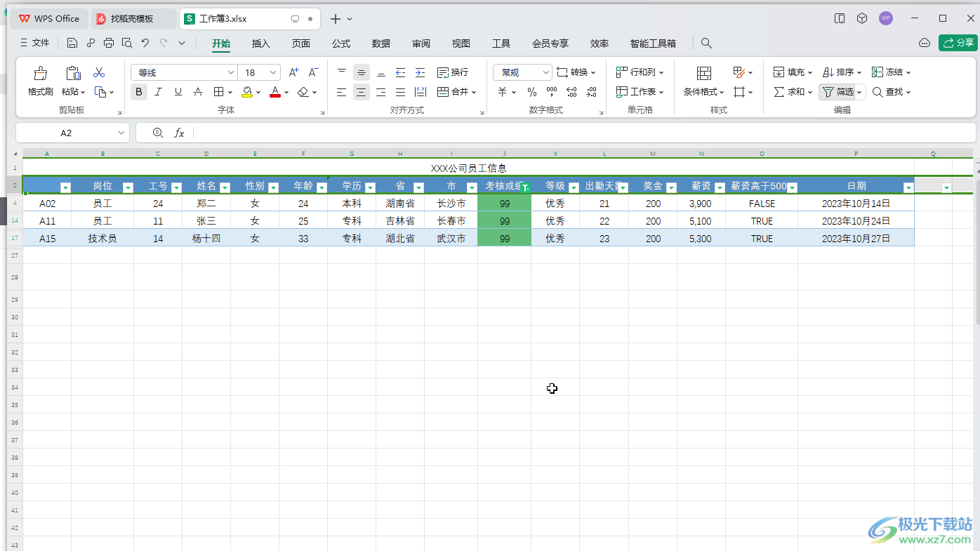Align text right
Image resolution: width=980 pixels, height=551 pixels.
point(381,92)
